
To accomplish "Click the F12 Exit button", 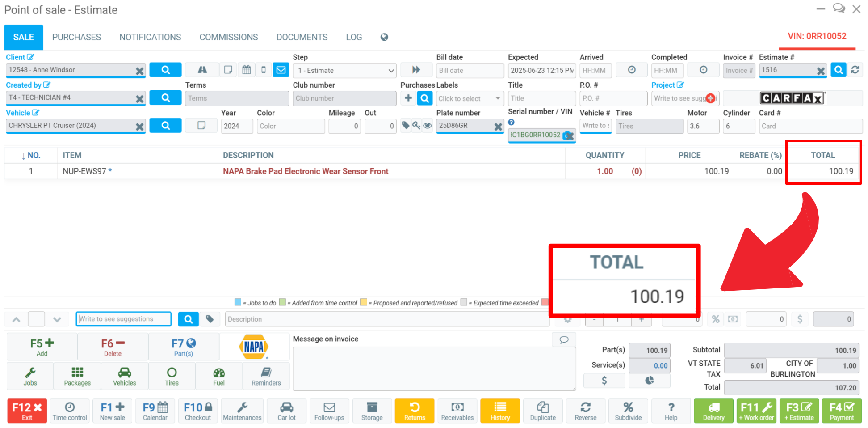I will 27,411.
